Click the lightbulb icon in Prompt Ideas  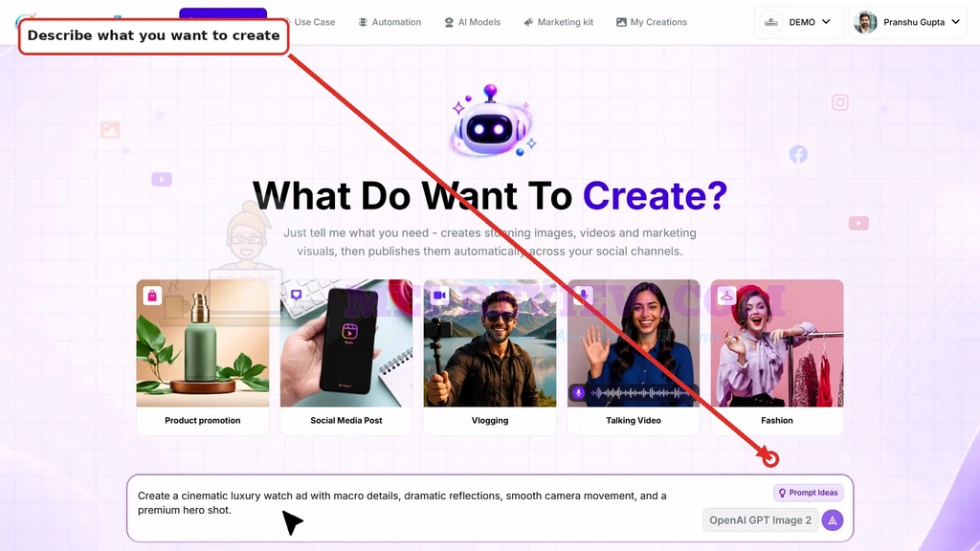tap(782, 493)
